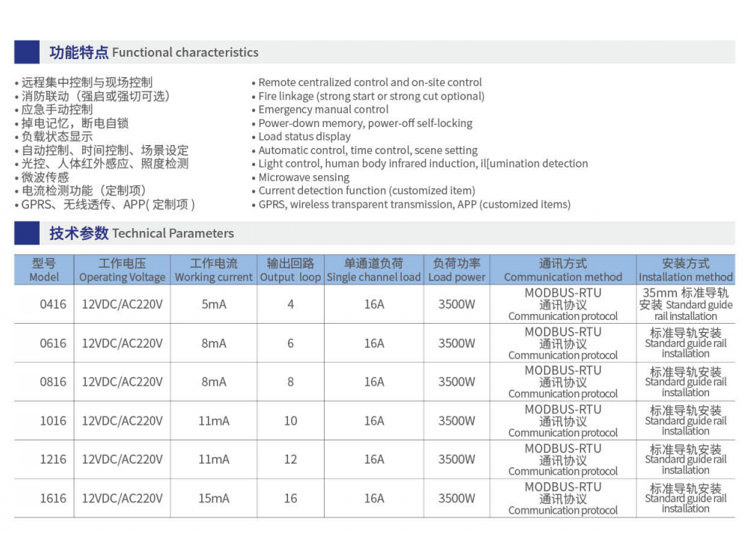This screenshot has height=560, width=748.
Task: Select 'Microwave sensing' text
Action: coord(304,177)
